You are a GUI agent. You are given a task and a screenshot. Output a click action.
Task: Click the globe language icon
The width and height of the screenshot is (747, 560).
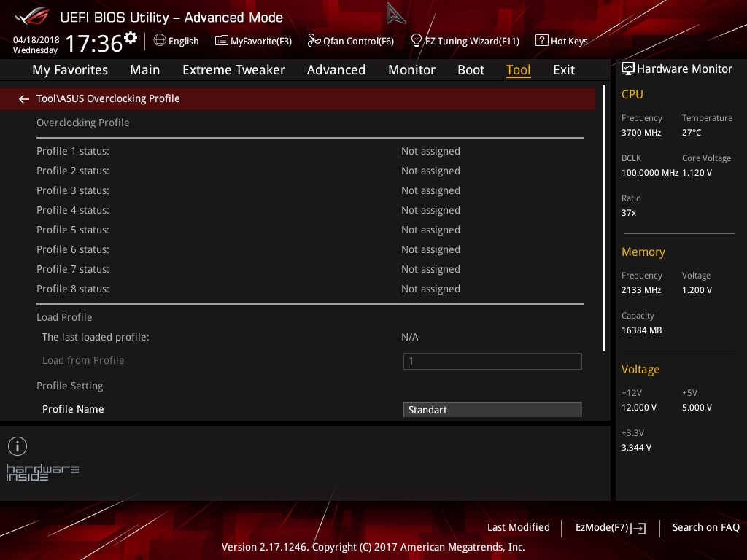click(x=160, y=41)
